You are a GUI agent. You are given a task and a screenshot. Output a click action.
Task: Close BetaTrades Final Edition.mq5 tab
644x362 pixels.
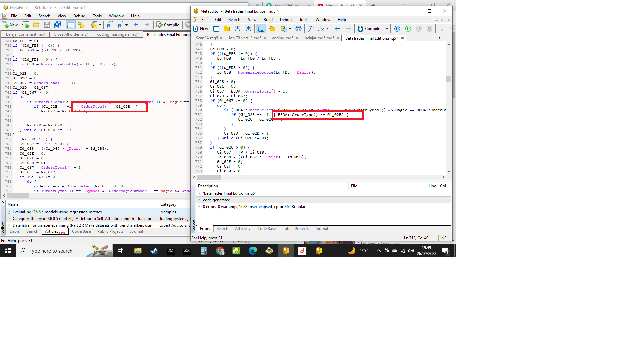pos(402,38)
